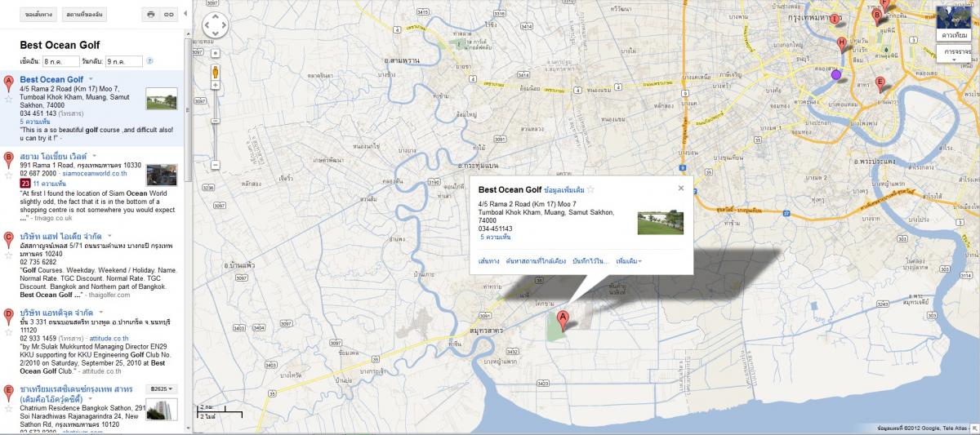Zoom out with the minus button
980x435 pixels.
[216, 165]
